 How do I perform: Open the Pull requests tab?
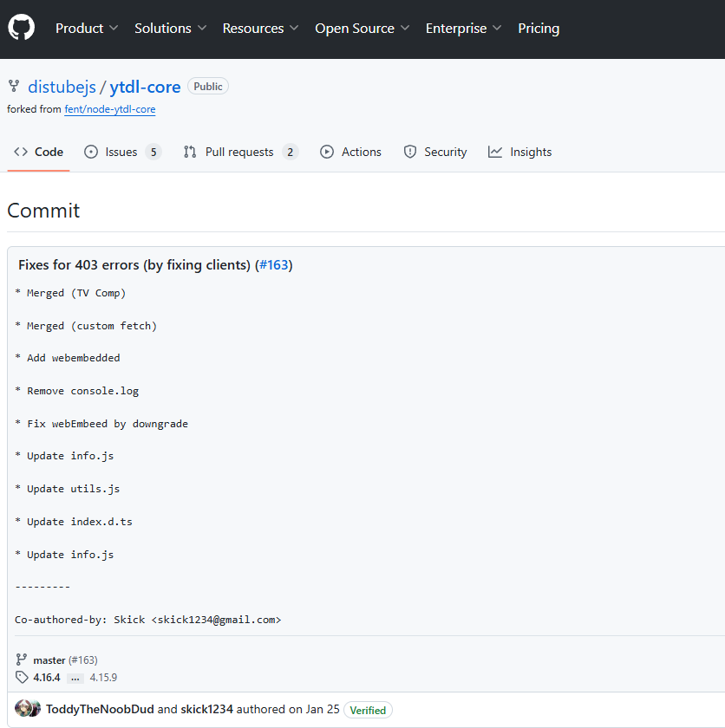point(241,152)
